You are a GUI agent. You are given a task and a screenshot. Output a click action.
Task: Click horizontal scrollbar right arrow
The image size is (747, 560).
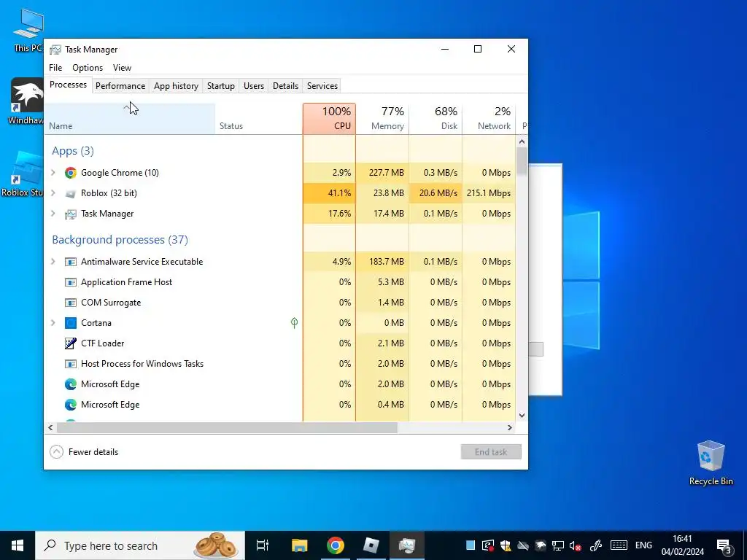[510, 427]
